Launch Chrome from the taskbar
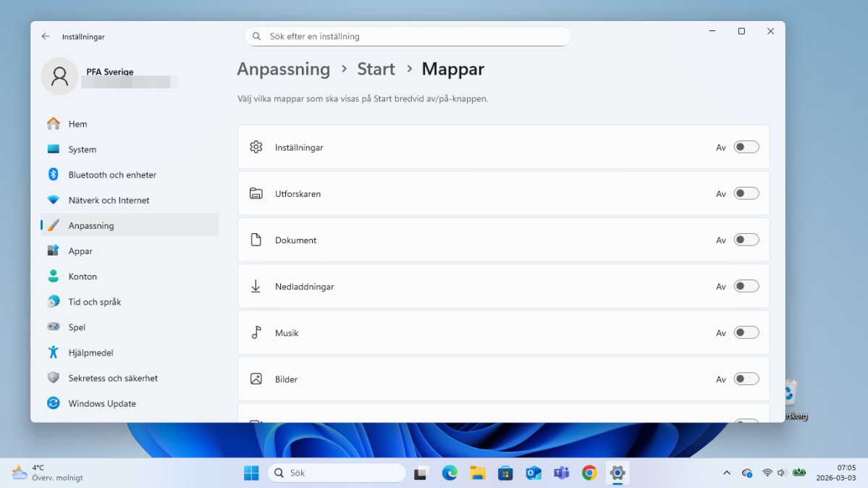 (x=589, y=472)
